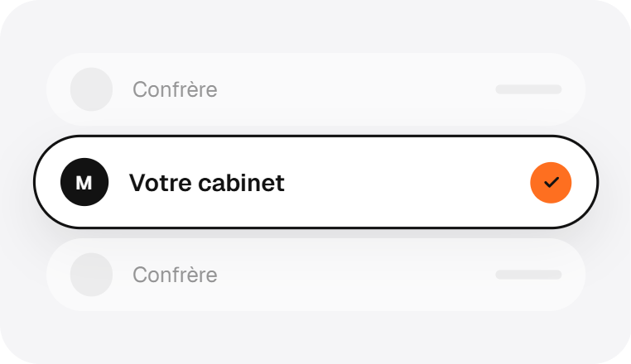Tap the top Confrère placeholder bar
Screen dimensions: 631x364
(528, 89)
